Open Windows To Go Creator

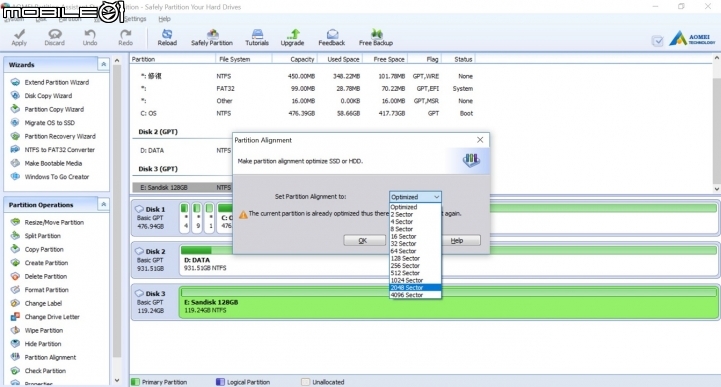coord(57,176)
